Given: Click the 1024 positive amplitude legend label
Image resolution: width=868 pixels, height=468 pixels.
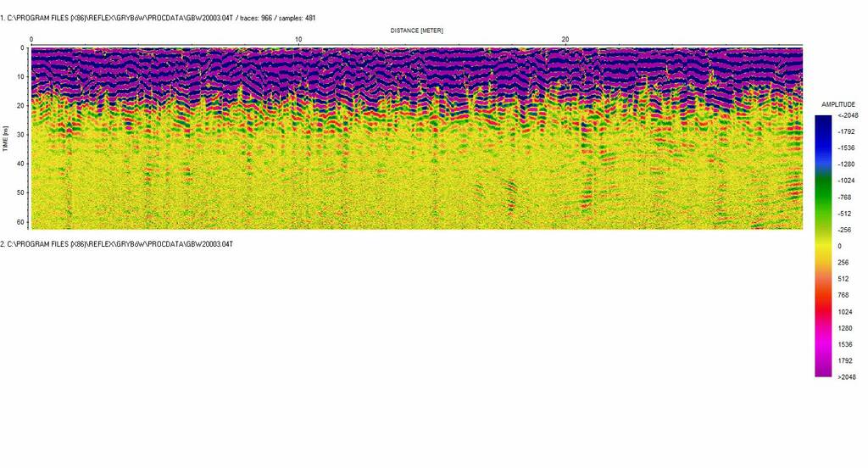Looking at the screenshot, I should [844, 312].
